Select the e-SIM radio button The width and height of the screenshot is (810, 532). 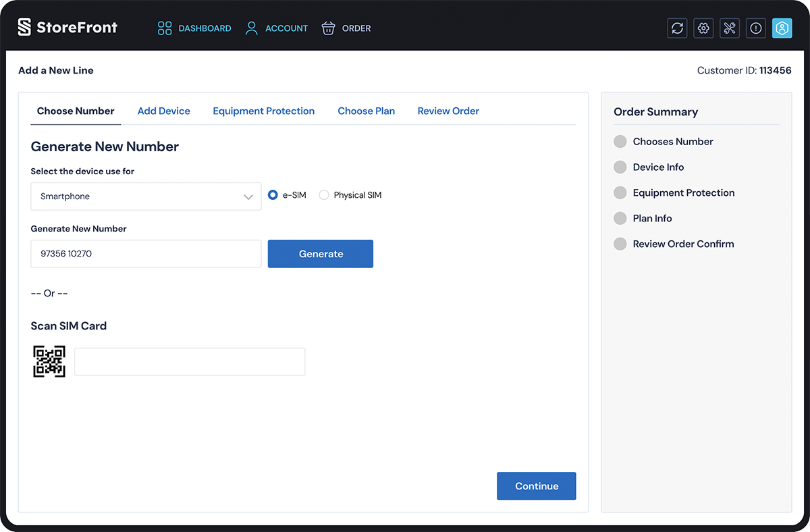pos(273,195)
